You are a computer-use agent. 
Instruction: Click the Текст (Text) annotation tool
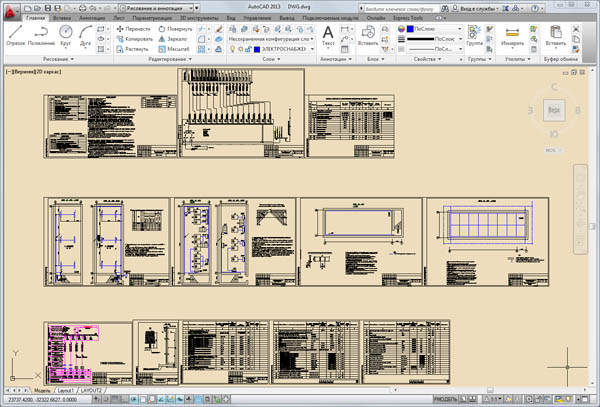tap(329, 35)
